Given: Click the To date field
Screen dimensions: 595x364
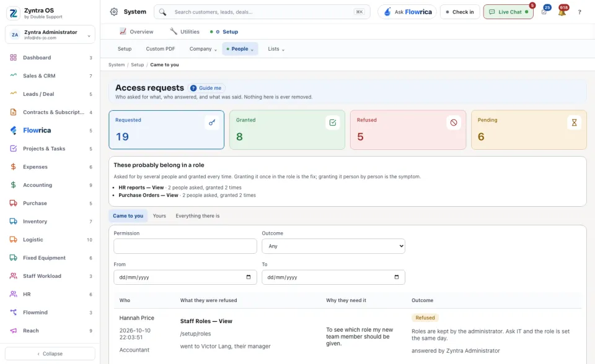Looking at the screenshot, I should (x=333, y=277).
